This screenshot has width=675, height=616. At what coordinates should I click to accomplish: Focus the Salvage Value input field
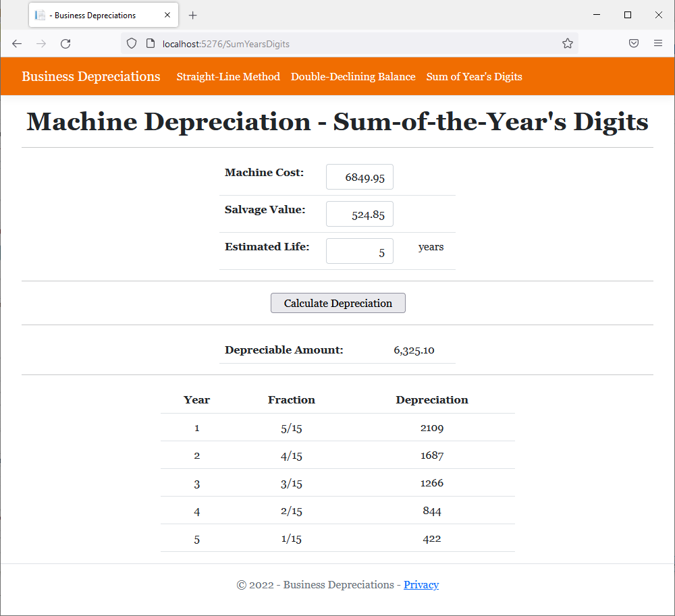coord(360,214)
